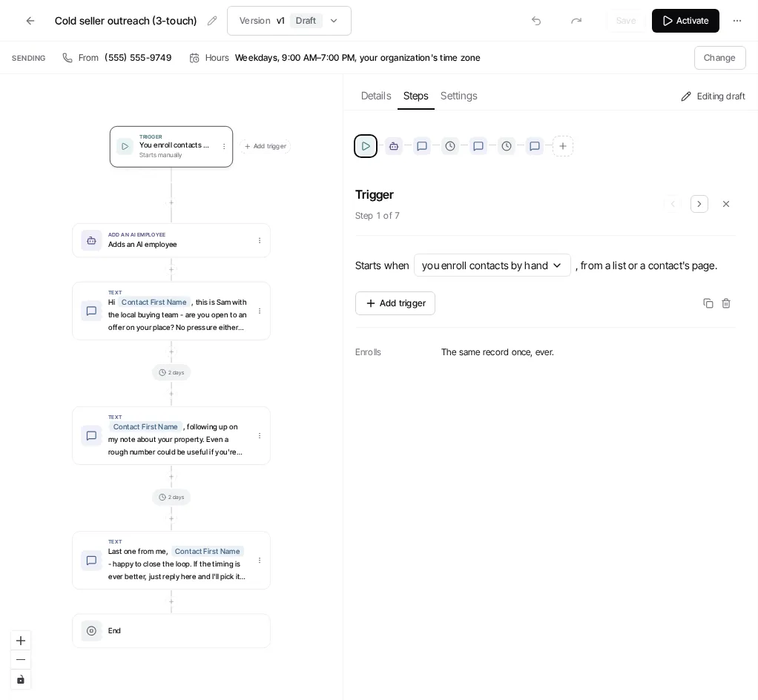Click Add trigger button in panel
This screenshot has width=758, height=700.
(395, 303)
